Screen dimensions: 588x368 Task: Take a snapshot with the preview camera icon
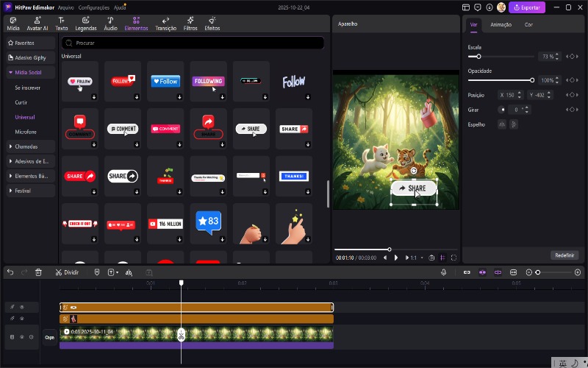click(431, 258)
